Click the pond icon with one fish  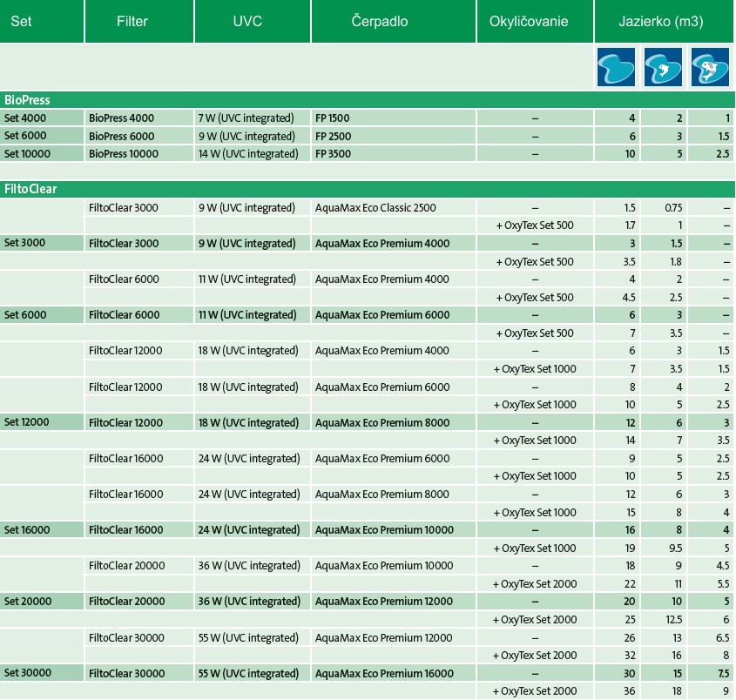(663, 67)
